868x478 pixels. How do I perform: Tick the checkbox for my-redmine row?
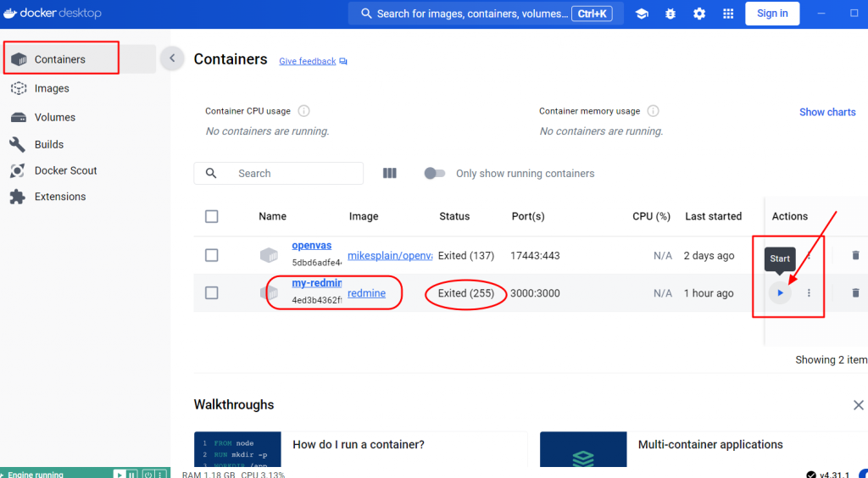point(211,292)
